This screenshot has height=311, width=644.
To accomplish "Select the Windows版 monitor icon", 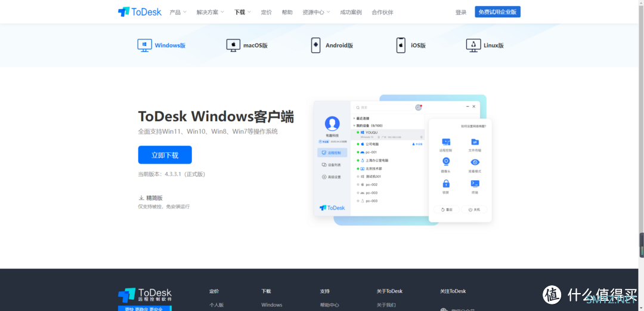I will (144, 45).
